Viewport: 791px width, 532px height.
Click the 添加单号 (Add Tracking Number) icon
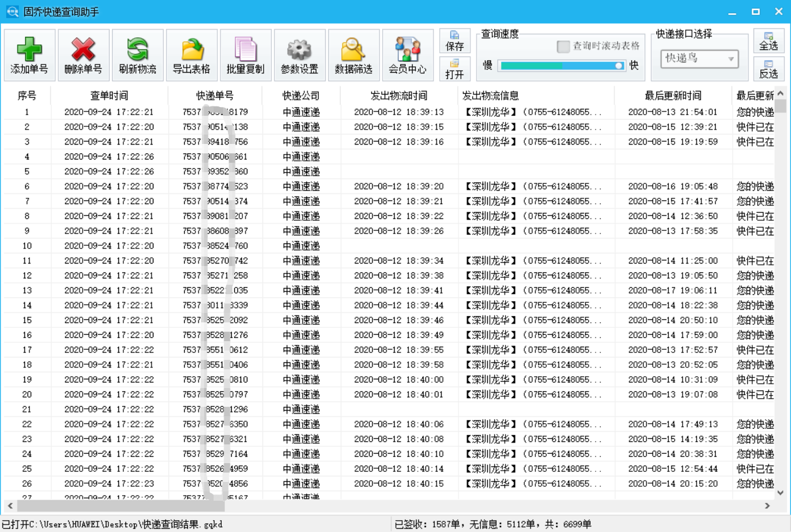pos(29,54)
